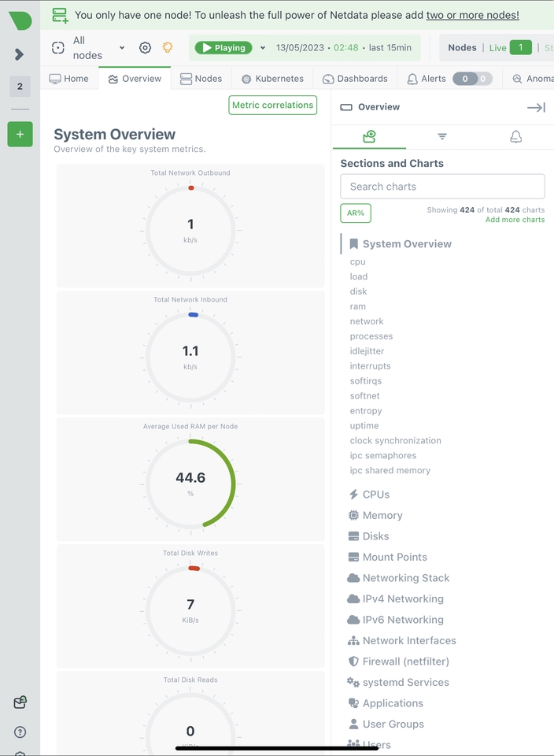Toggle the AR% anomaly rate button
Screen dimensions: 554x756
pos(356,213)
